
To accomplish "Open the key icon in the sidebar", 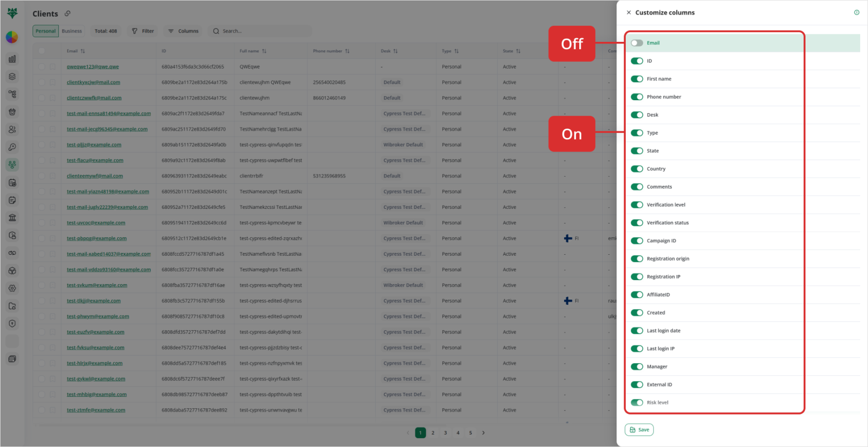I will [12, 147].
